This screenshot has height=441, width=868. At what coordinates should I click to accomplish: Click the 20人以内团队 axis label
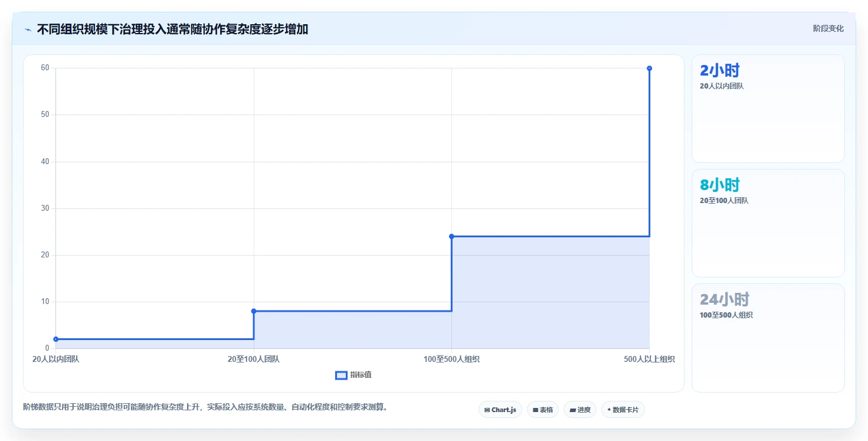(55, 359)
